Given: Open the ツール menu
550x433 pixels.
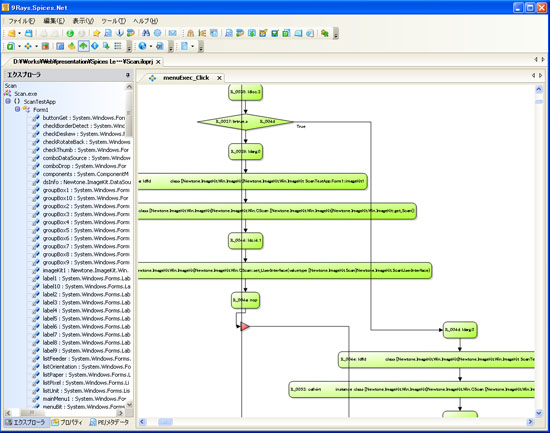Looking at the screenshot, I should pyautogui.click(x=113, y=21).
